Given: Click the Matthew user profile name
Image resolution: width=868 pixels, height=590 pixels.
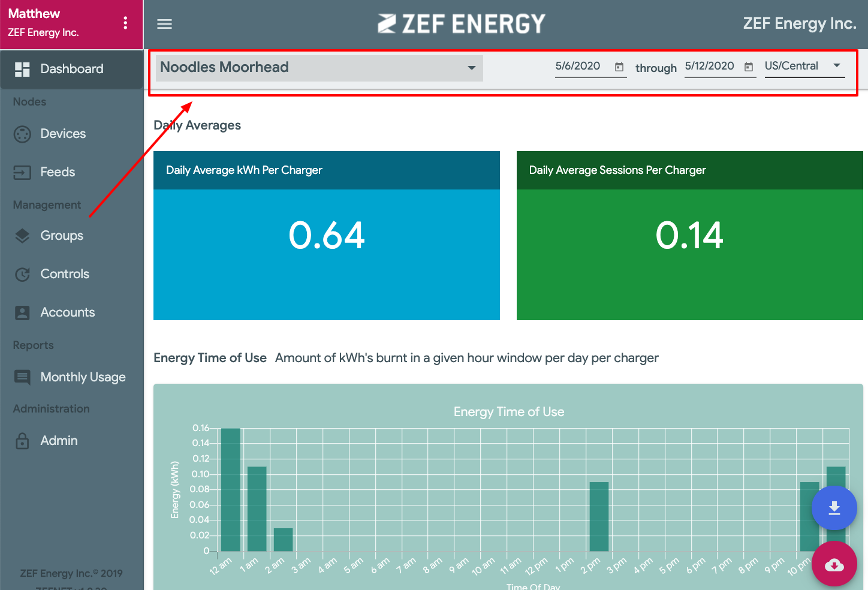Looking at the screenshot, I should point(34,13).
